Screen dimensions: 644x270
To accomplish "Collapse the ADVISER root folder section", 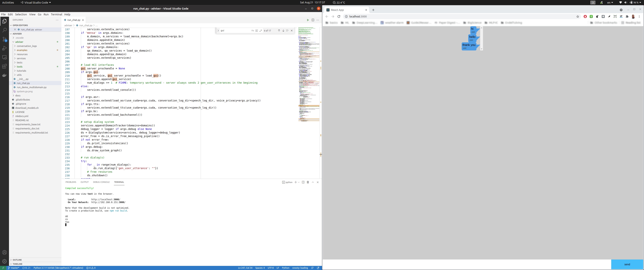I will [x=35, y=34].
